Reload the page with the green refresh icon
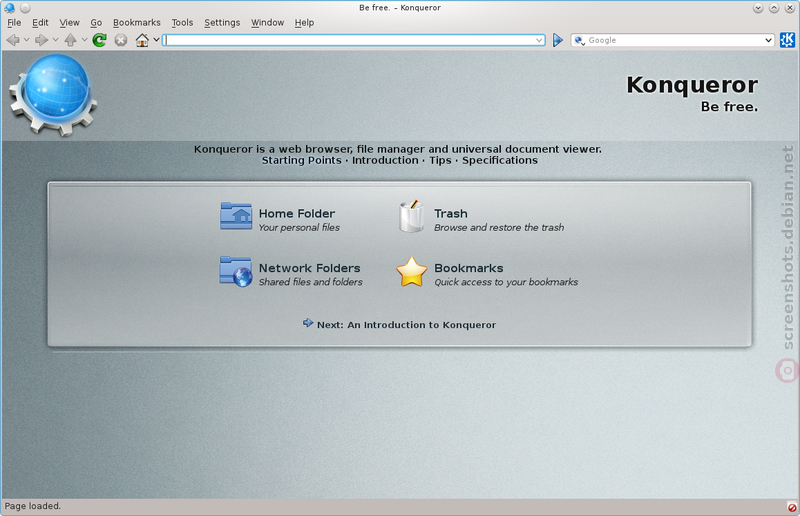The image size is (800, 516). (x=99, y=40)
